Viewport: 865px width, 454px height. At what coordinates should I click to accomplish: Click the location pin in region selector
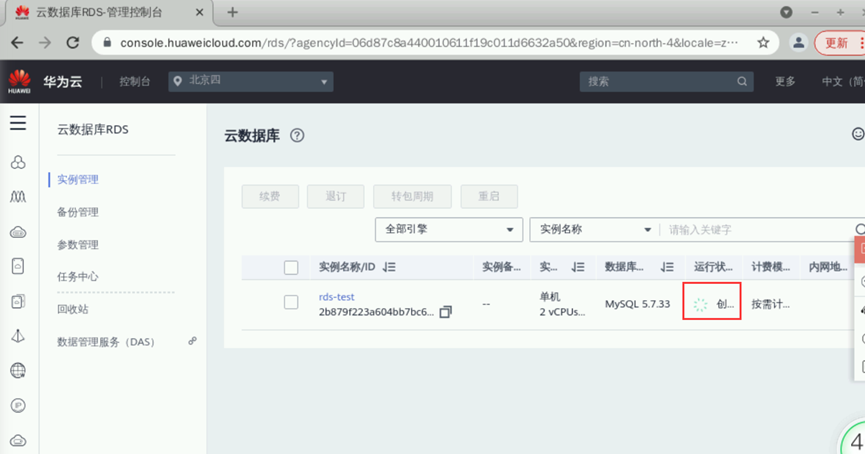[178, 81]
